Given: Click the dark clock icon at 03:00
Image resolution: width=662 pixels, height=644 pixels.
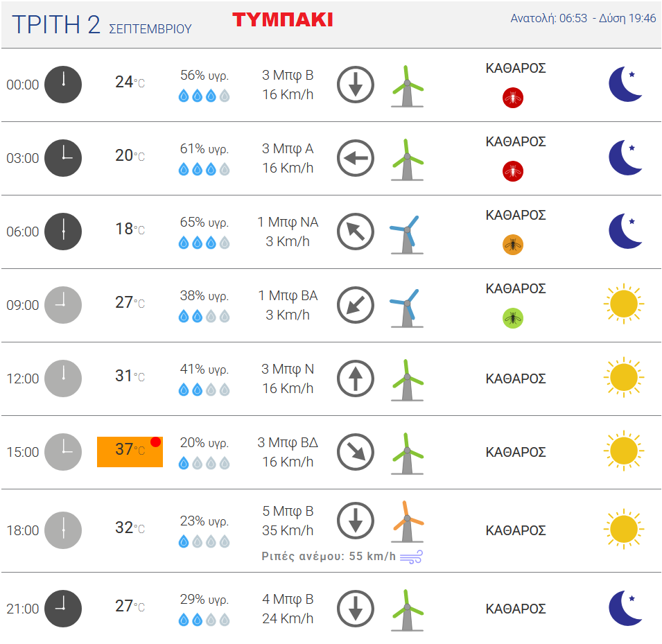Looking at the screenshot, I should [x=63, y=158].
